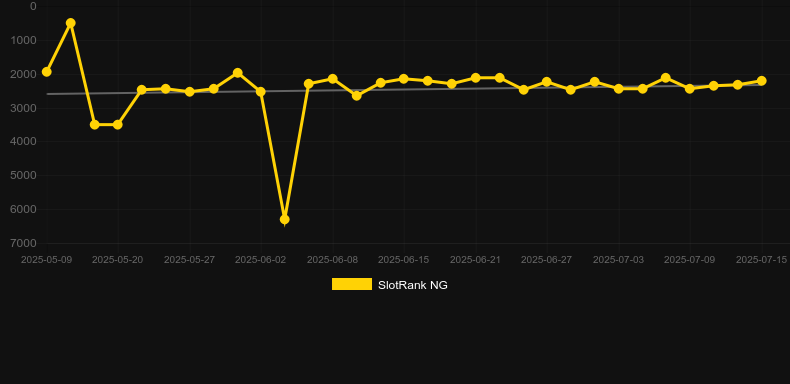Click the data point above 2025-07-03
Image resolution: width=790 pixels, height=384 pixels.
[619, 89]
